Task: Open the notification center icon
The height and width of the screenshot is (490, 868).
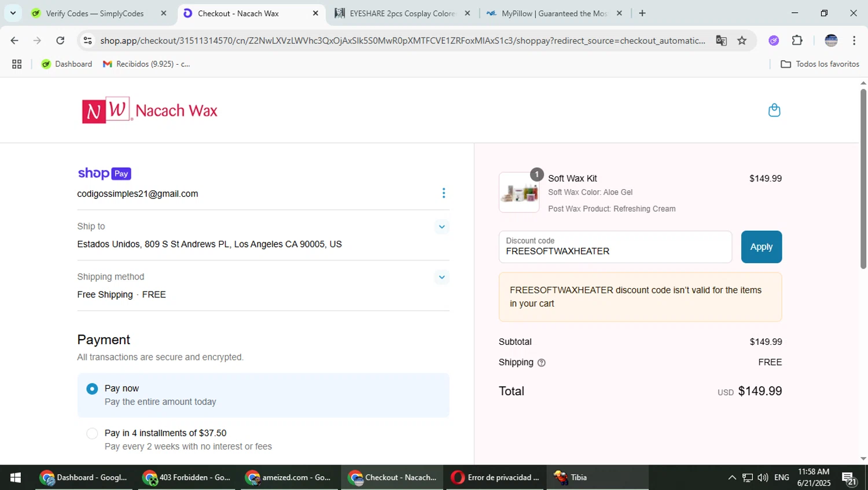Action: coord(849,478)
